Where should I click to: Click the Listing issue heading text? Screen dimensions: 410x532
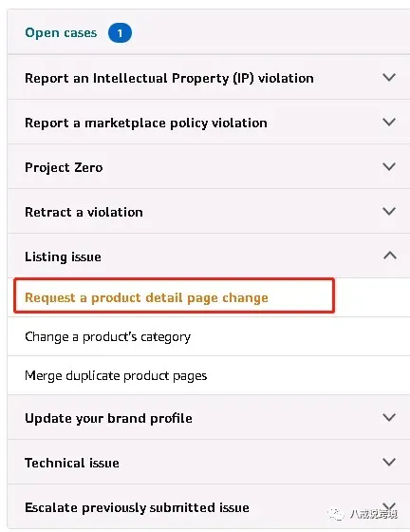point(63,256)
